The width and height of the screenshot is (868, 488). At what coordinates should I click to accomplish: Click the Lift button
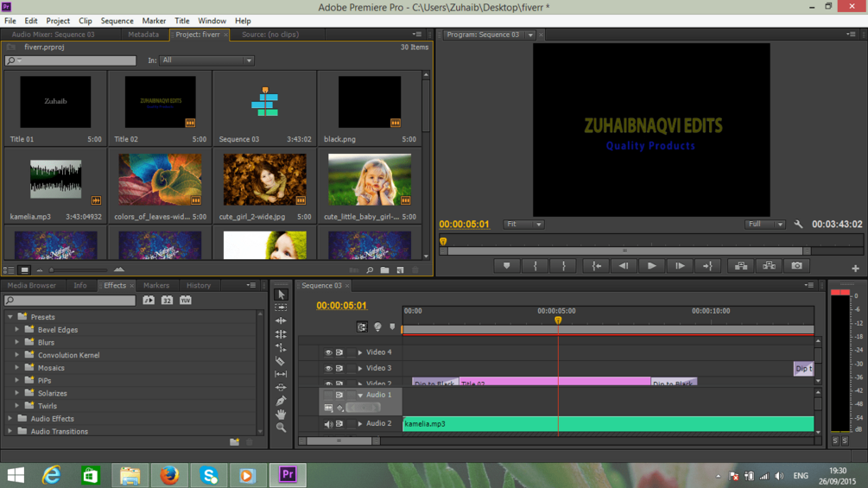(741, 266)
